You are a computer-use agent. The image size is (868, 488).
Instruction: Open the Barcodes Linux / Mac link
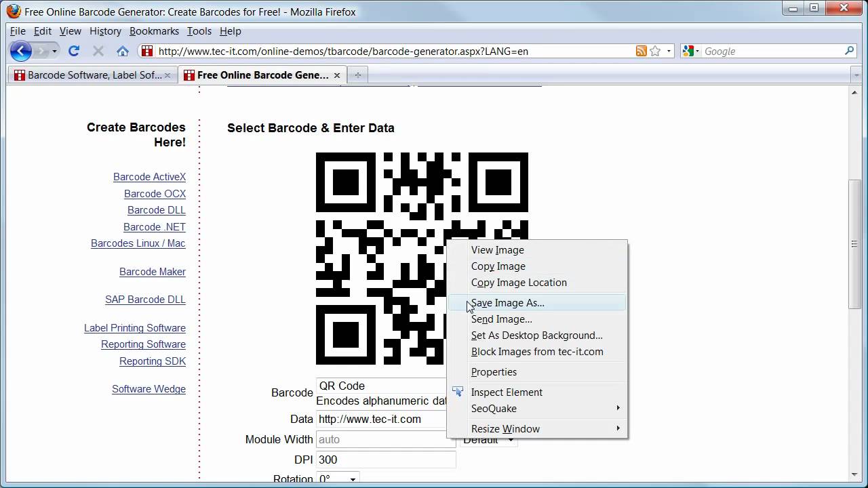coord(138,243)
